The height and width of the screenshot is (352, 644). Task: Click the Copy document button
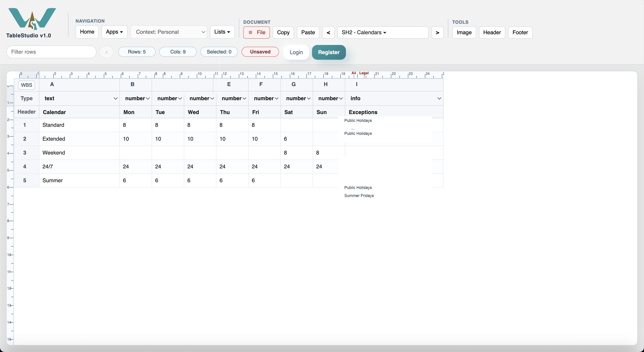283,32
